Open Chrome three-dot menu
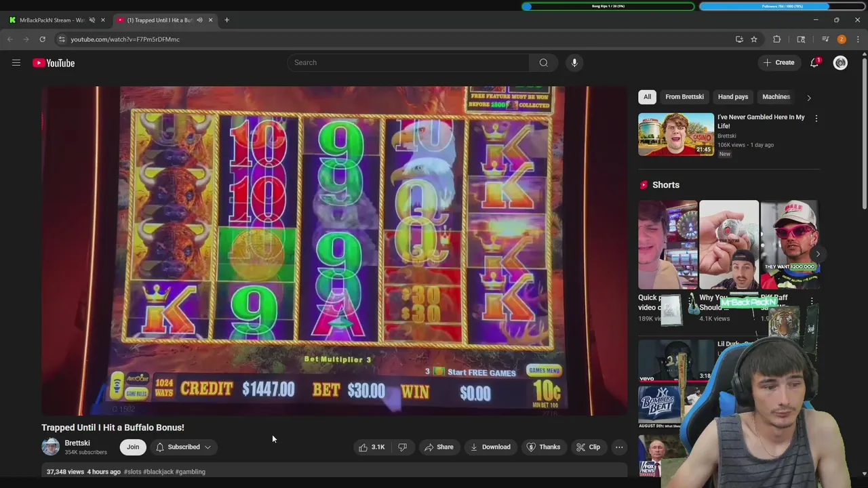The image size is (868, 488). coord(858,39)
